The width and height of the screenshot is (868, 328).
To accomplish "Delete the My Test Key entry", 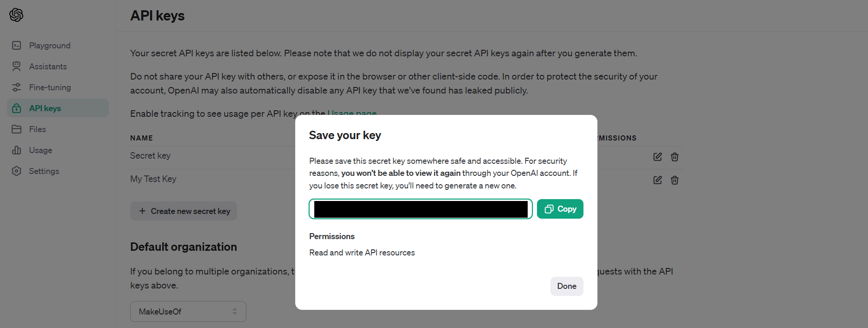I will 675,180.
